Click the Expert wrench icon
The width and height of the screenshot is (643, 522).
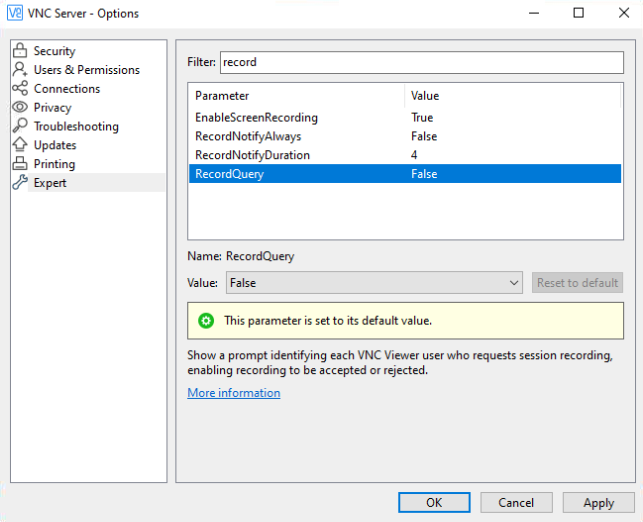coord(20,182)
